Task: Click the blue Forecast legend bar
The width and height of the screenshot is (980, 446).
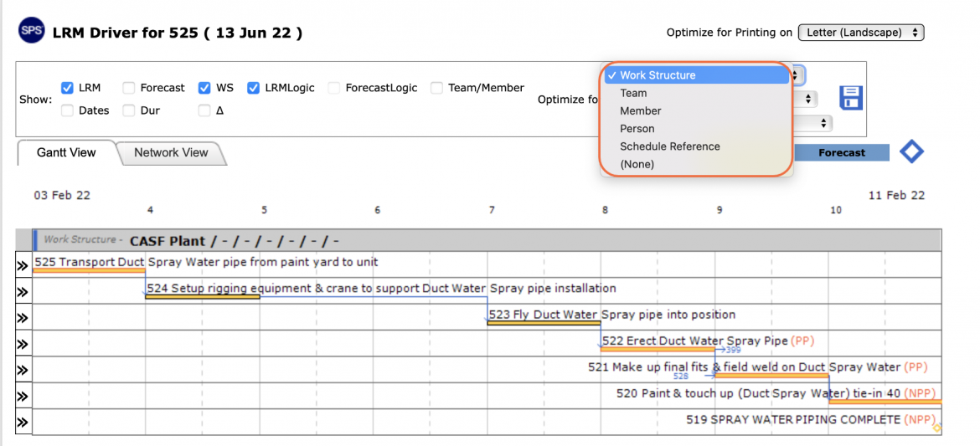Action: [x=841, y=152]
